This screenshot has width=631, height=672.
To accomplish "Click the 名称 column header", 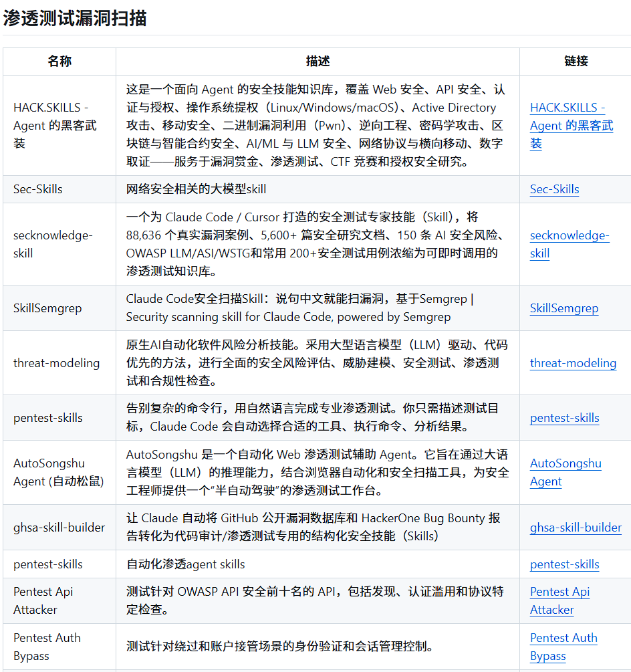I will 59,62.
